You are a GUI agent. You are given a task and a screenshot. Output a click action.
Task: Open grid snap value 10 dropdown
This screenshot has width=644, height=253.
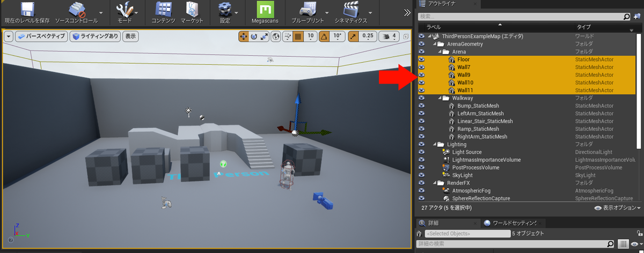(x=310, y=36)
